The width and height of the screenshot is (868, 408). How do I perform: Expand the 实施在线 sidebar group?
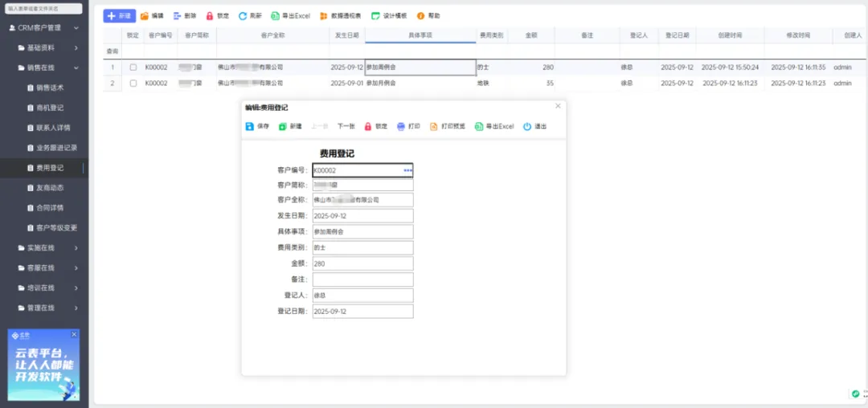tap(76, 247)
